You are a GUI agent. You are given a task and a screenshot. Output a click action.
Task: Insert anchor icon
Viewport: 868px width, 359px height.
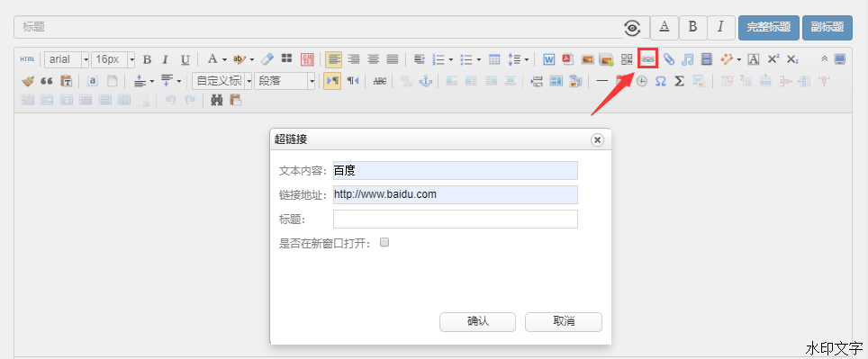click(x=425, y=81)
